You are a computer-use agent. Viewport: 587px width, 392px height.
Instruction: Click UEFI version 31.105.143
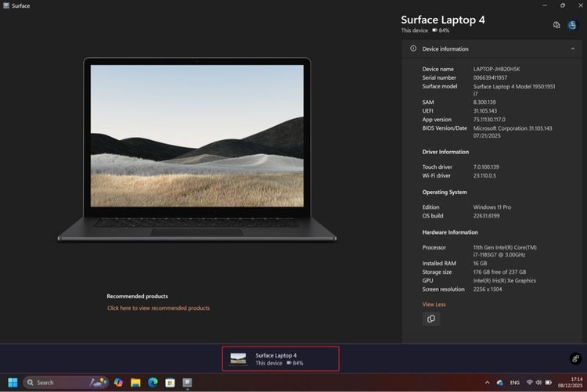click(x=485, y=111)
